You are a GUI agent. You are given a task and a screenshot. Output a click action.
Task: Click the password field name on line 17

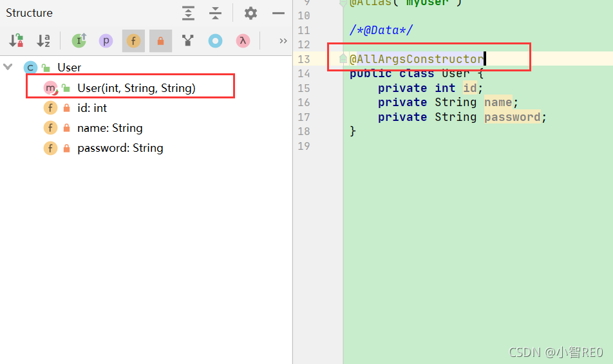click(x=512, y=117)
